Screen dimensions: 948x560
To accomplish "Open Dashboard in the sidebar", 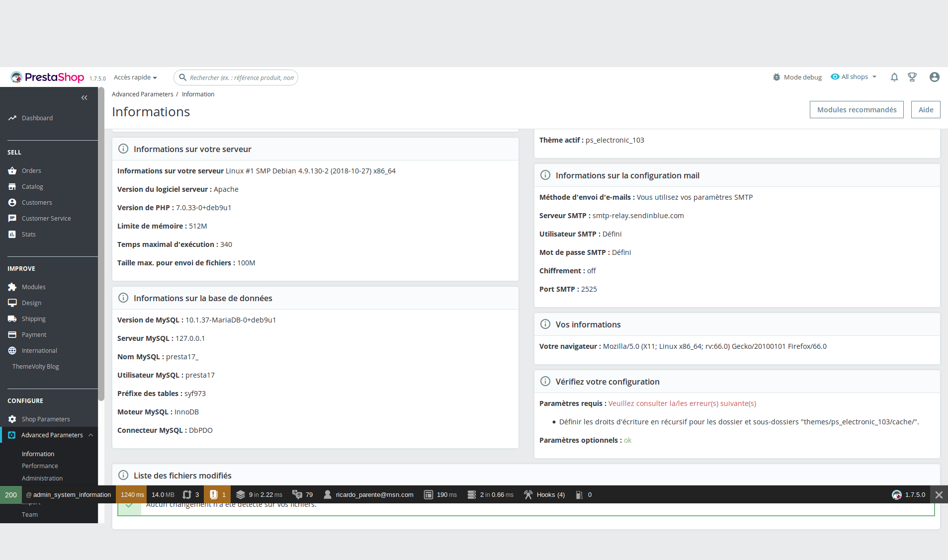I will (37, 118).
